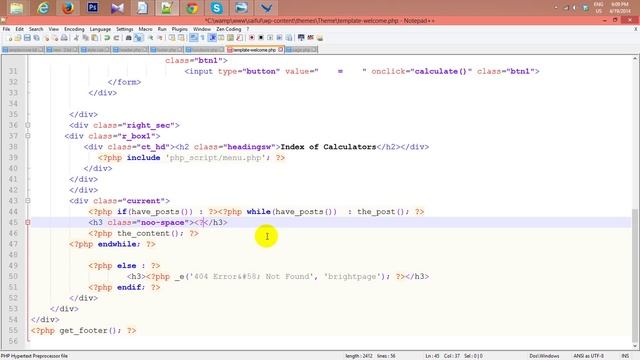
Task: Click the 'Ln : 45' status bar entry
Action: tap(432, 356)
